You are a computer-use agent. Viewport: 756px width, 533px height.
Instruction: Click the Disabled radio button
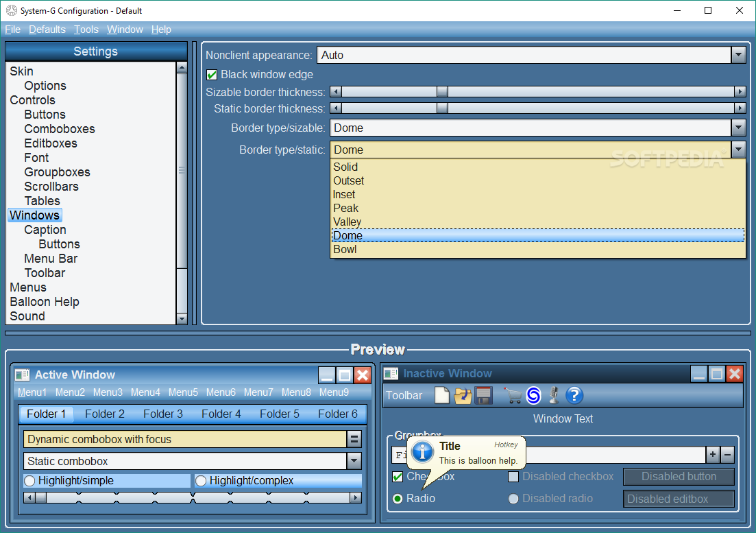(513, 499)
